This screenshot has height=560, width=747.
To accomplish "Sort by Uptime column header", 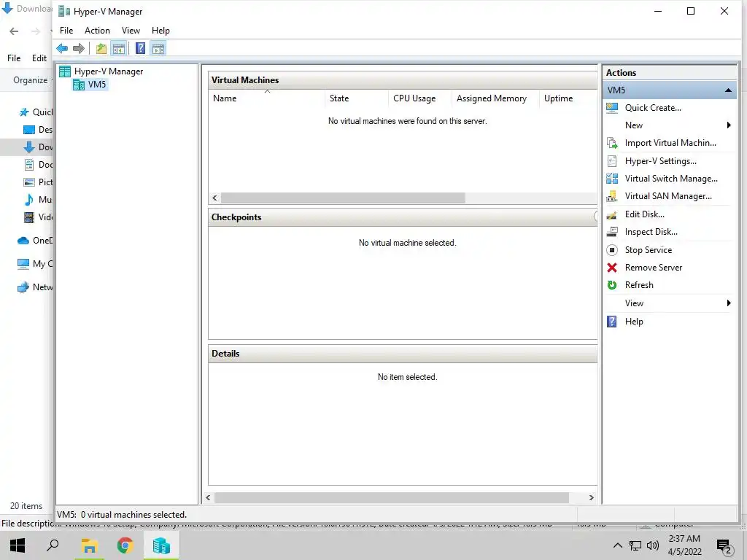I will tap(568, 98).
